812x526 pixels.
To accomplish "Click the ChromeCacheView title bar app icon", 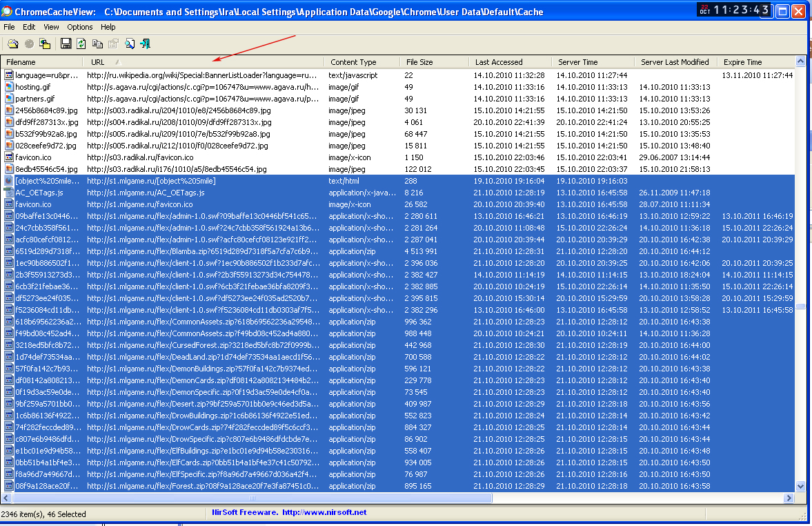I will [7, 12].
